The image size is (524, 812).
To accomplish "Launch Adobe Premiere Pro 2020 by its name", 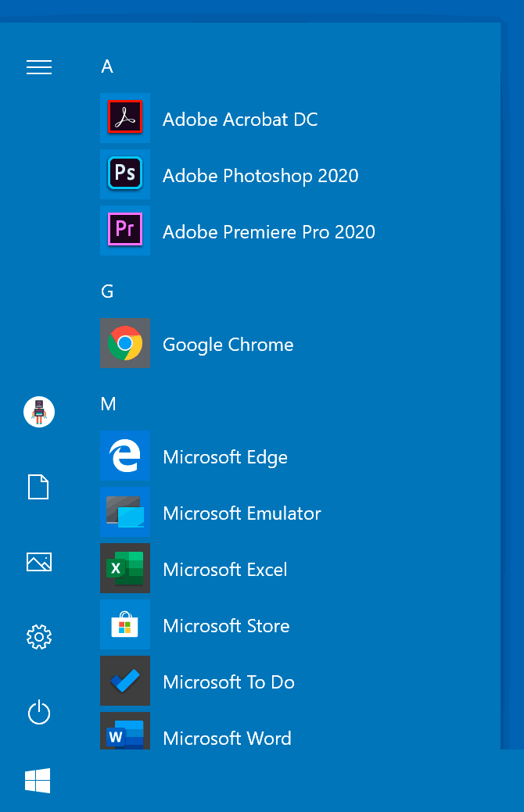I will 268,232.
